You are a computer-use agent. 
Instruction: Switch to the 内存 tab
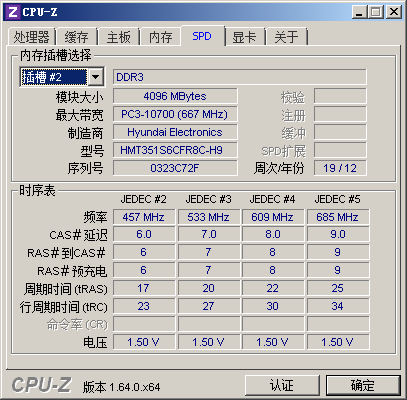[x=160, y=36]
